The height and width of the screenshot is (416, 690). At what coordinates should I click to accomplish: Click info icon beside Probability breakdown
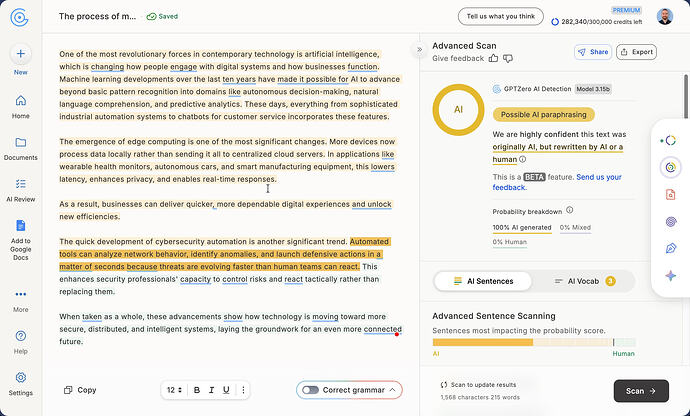569,210
